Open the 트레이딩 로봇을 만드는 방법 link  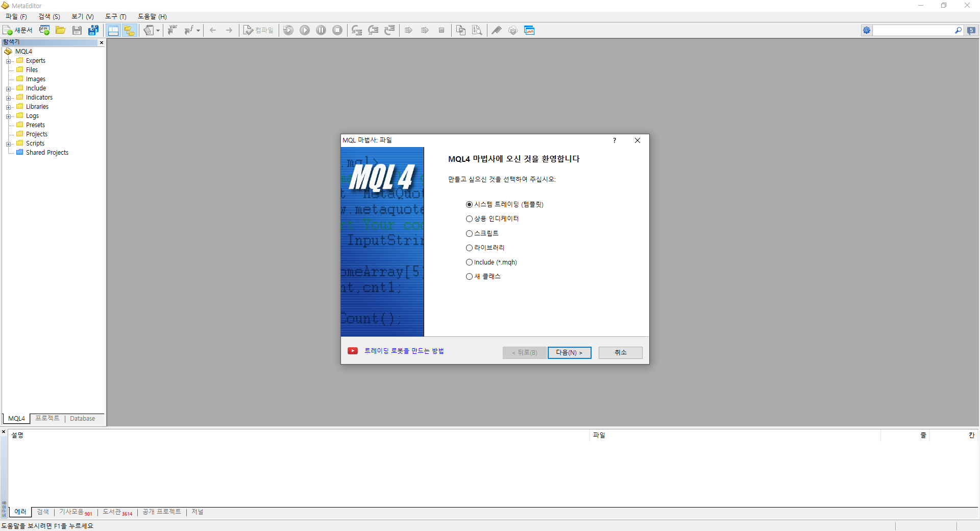[404, 351]
